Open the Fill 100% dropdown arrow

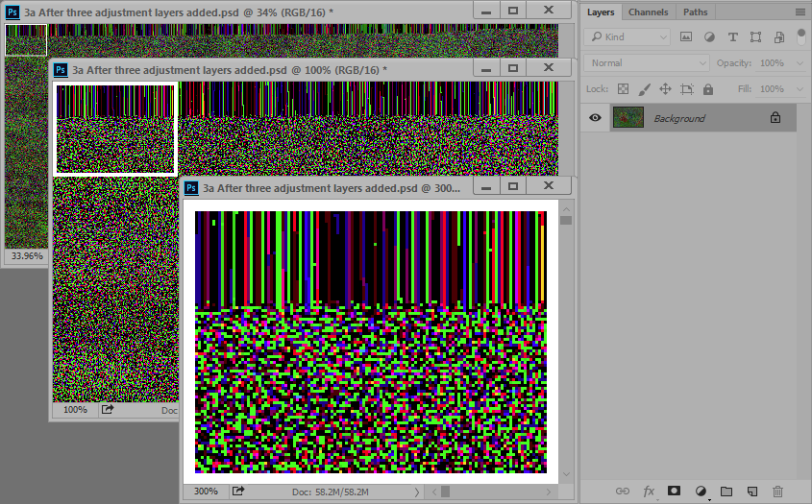click(x=800, y=89)
